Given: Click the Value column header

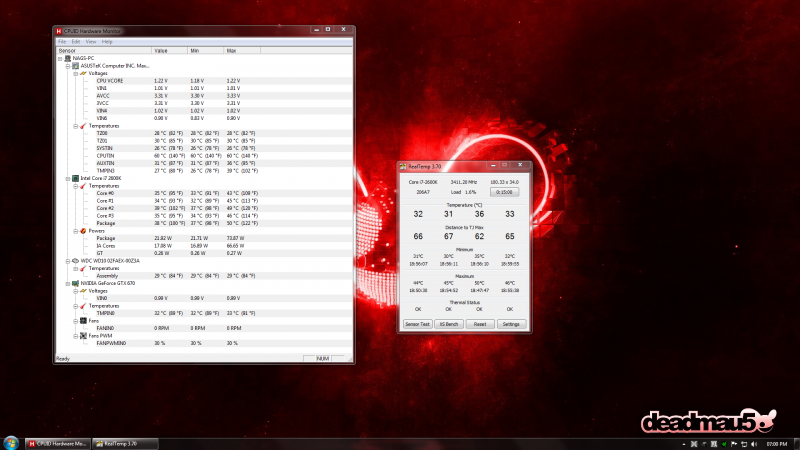Looking at the screenshot, I should click(x=169, y=51).
